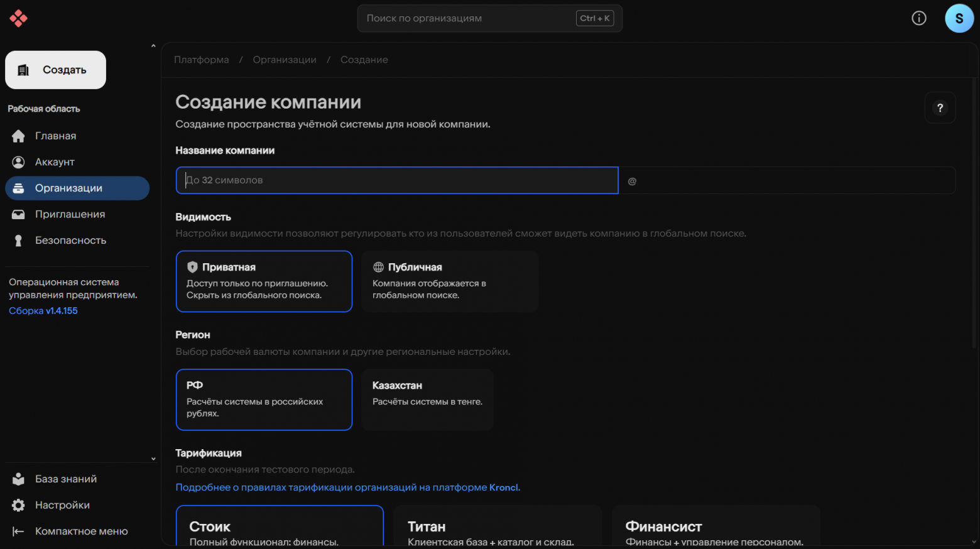Viewport: 980px width, 549px height.
Task: Click the Рабочая область sidebar heading
Action: click(x=44, y=109)
